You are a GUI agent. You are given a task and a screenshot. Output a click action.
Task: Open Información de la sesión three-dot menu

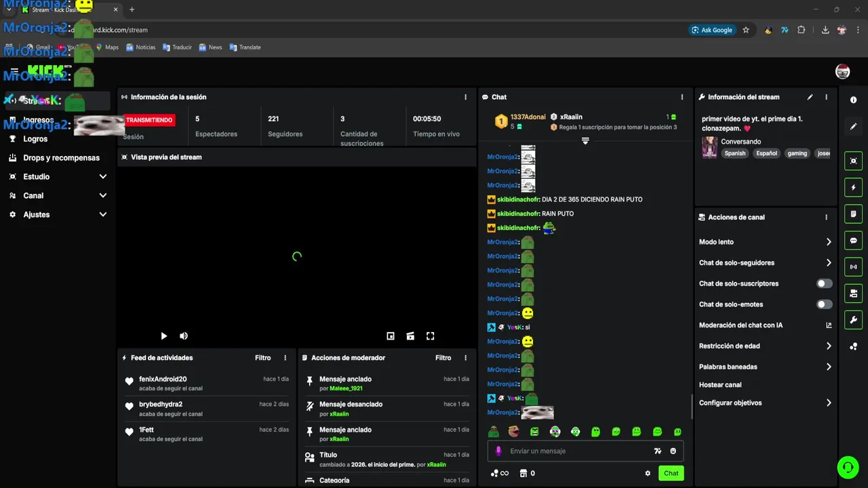[465, 97]
